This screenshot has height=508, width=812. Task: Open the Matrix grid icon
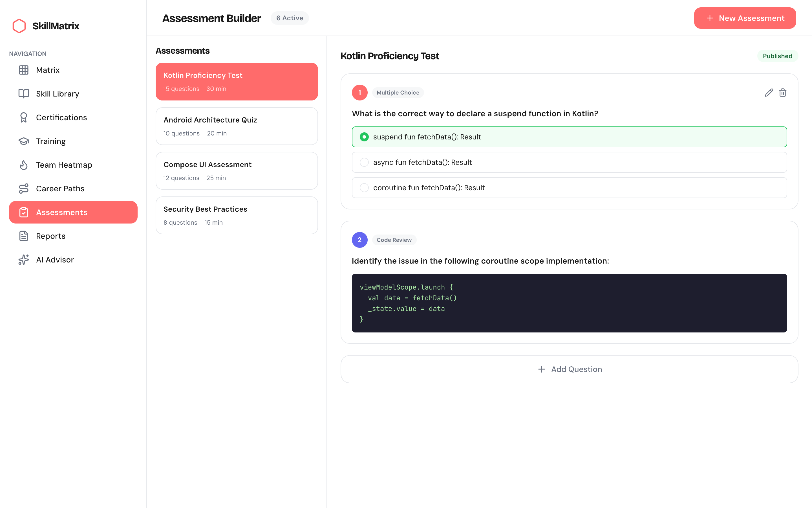point(23,70)
